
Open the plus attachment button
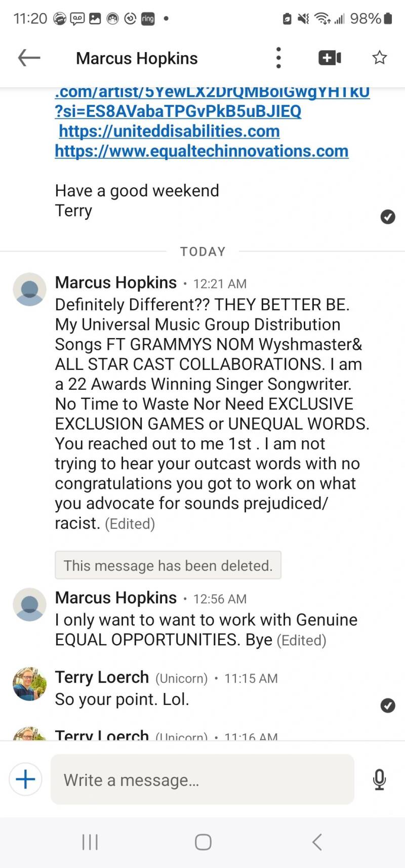click(x=26, y=779)
